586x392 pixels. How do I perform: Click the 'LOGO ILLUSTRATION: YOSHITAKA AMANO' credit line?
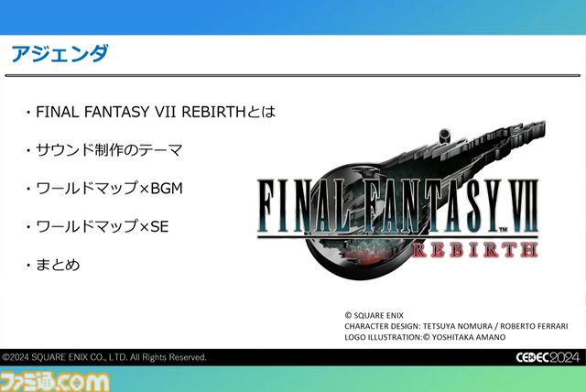pyautogui.click(x=425, y=337)
